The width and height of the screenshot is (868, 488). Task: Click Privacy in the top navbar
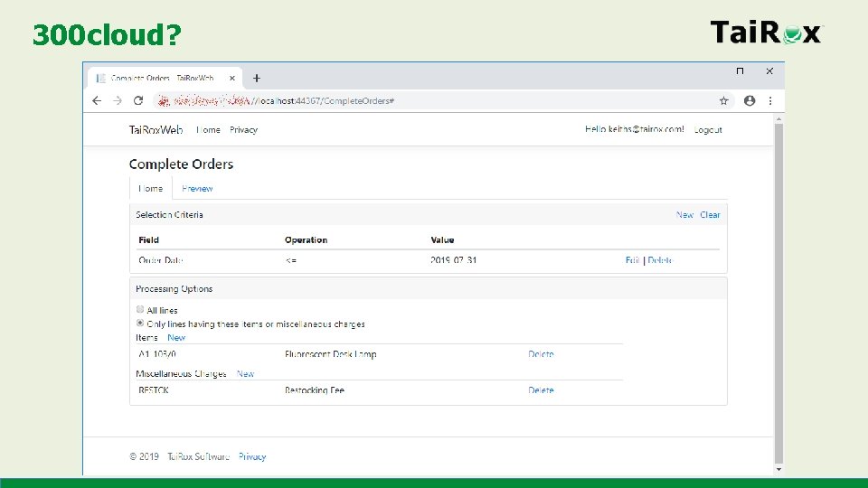click(x=243, y=130)
